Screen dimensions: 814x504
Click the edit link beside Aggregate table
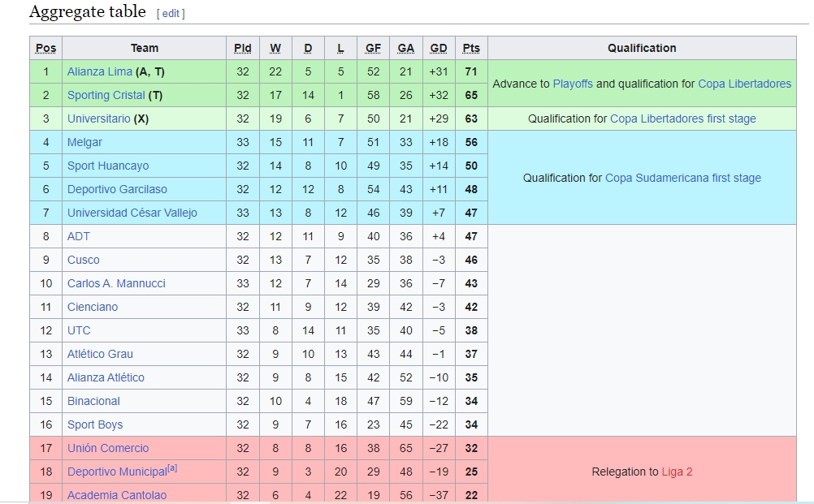[171, 14]
